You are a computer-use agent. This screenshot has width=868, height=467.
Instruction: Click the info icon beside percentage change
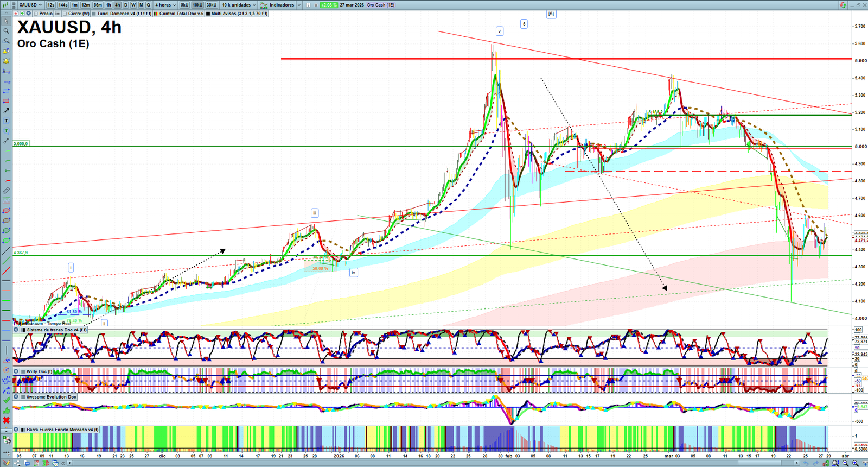(x=308, y=5)
